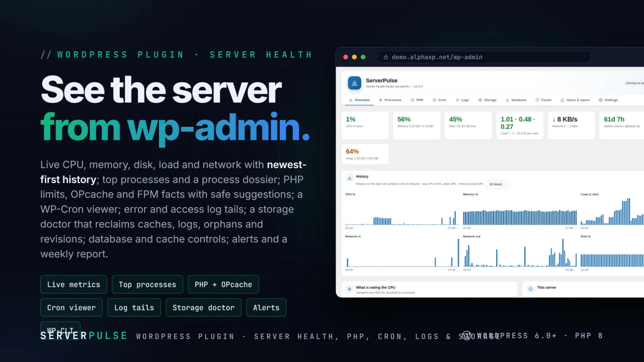The width and height of the screenshot is (644, 362).
Task: Click the "Memory %" chart label
Action: click(470, 194)
